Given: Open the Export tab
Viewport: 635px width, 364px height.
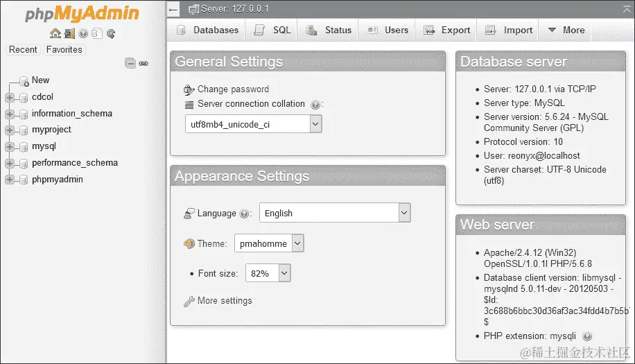Looking at the screenshot, I should pyautogui.click(x=449, y=30).
